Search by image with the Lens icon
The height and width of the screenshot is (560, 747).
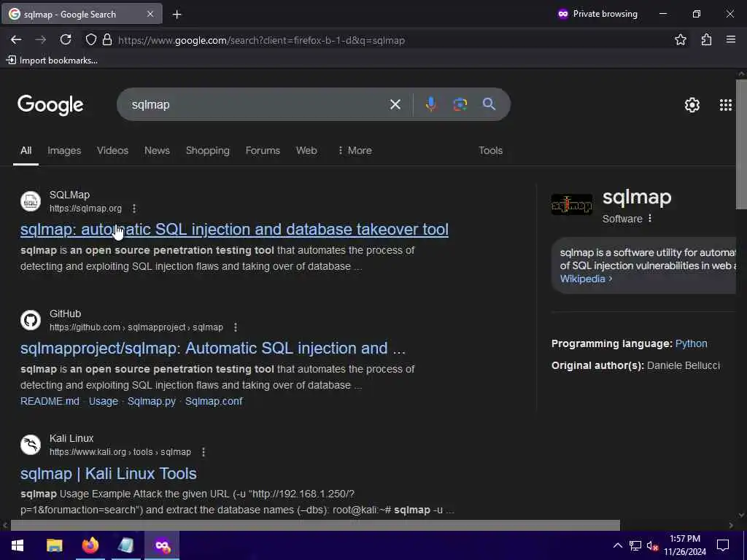pos(460,104)
